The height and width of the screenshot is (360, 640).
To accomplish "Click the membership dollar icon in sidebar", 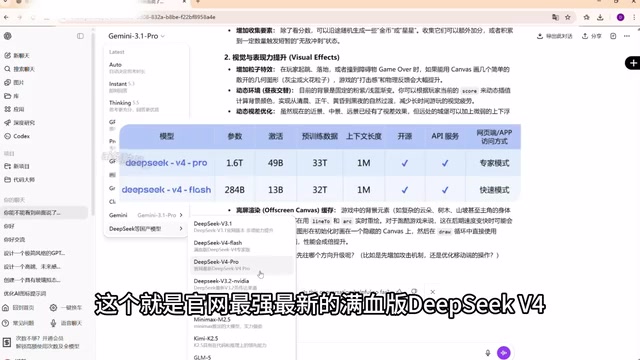I will point(7,342).
